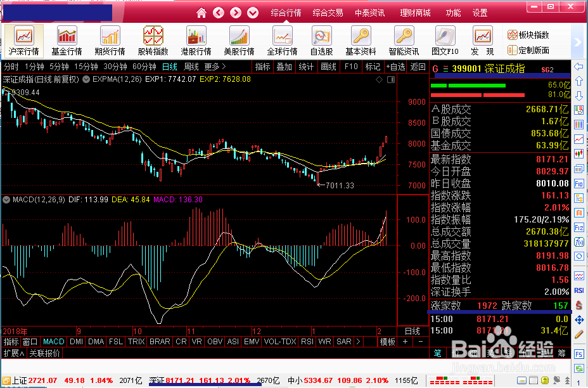Switch to 分时 period

(11, 67)
